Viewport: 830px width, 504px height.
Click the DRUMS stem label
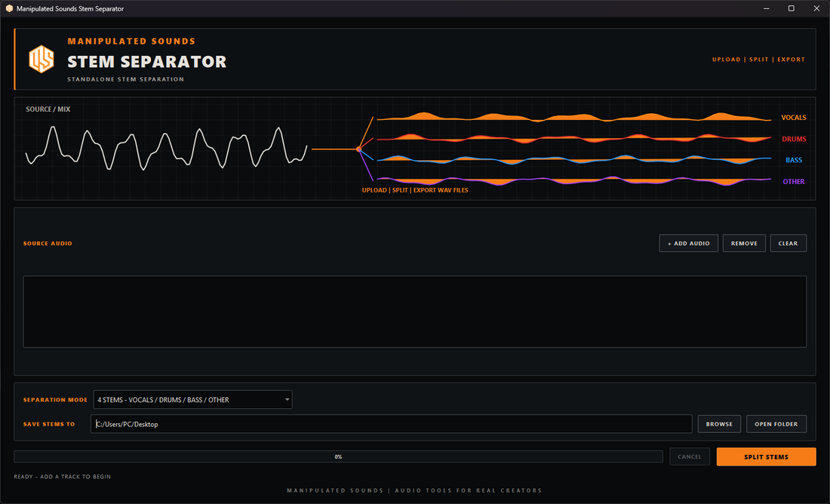point(794,139)
